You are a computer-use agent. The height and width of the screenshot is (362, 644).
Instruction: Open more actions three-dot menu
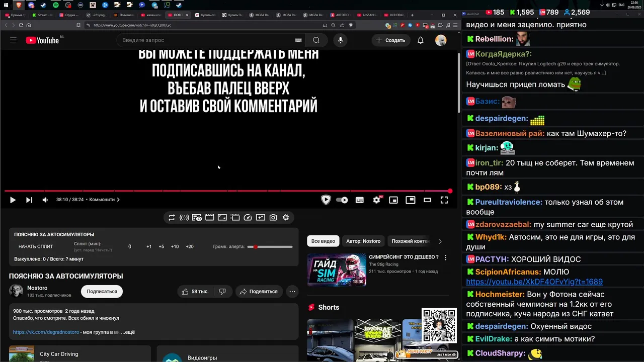pos(292,292)
